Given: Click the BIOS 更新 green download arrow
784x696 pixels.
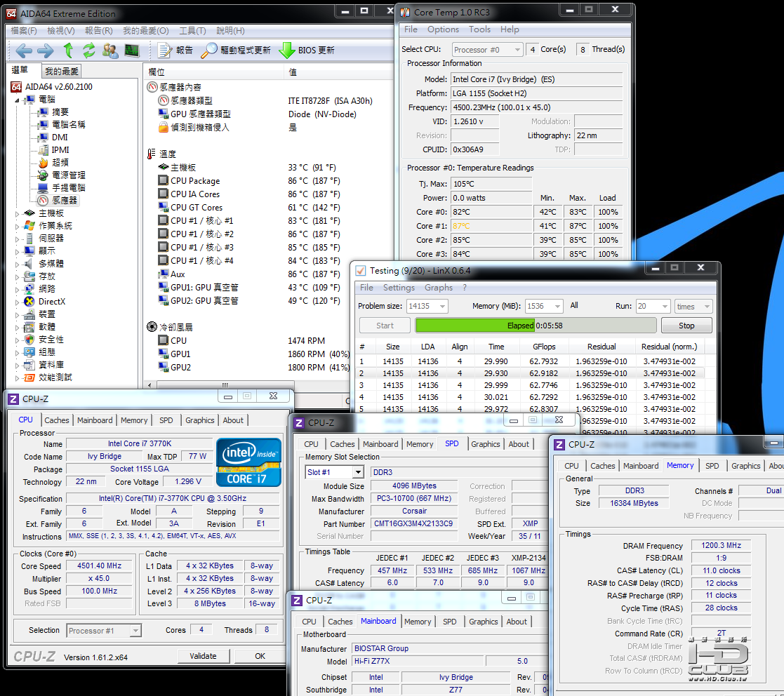Looking at the screenshot, I should [287, 51].
